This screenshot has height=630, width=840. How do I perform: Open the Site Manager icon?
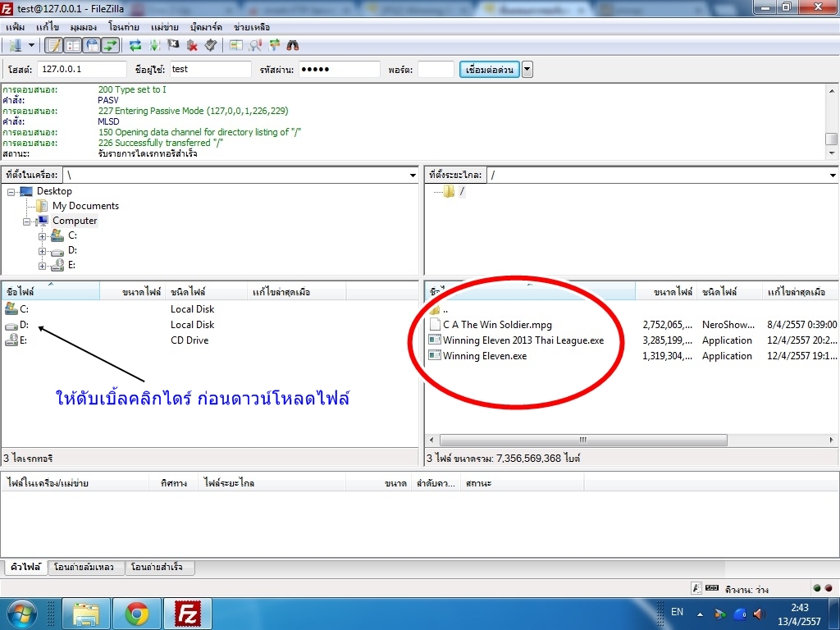(x=15, y=46)
